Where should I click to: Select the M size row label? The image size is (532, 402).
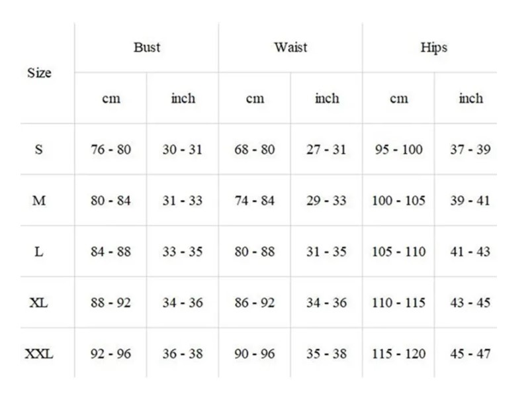click(x=39, y=201)
